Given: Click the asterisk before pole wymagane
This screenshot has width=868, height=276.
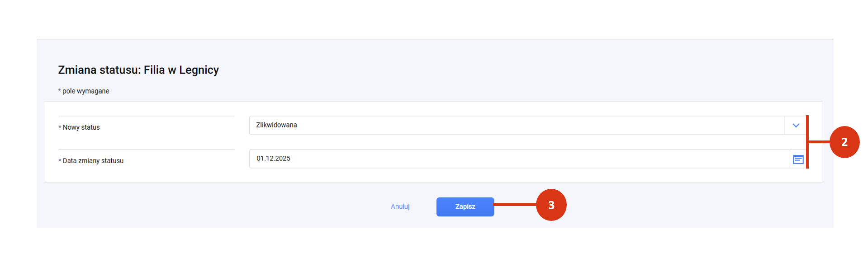Looking at the screenshot, I should coord(59,91).
